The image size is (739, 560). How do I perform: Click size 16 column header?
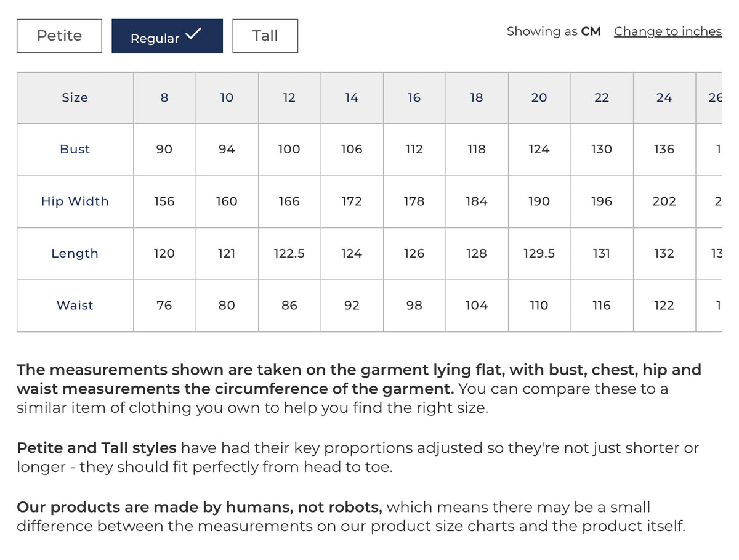pyautogui.click(x=414, y=98)
